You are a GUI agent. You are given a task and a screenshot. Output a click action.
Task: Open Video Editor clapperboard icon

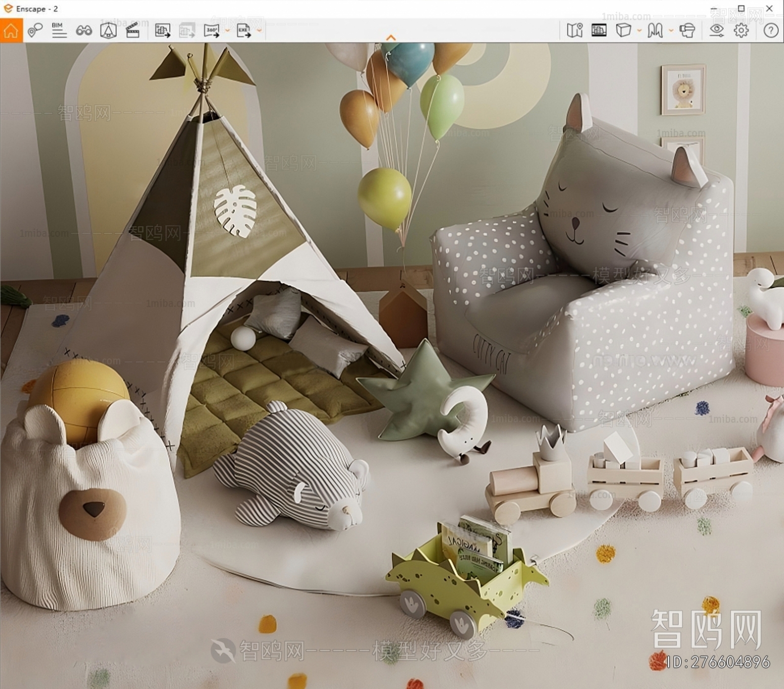(132, 31)
